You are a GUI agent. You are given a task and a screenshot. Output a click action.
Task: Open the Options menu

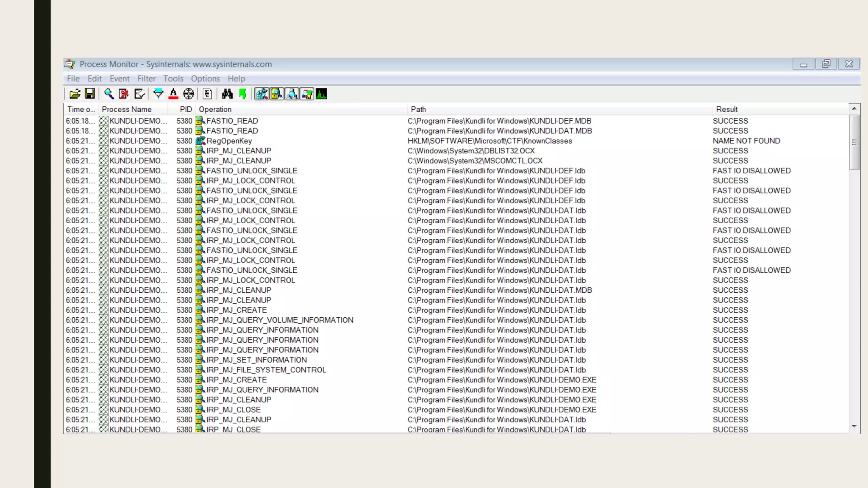click(x=205, y=79)
